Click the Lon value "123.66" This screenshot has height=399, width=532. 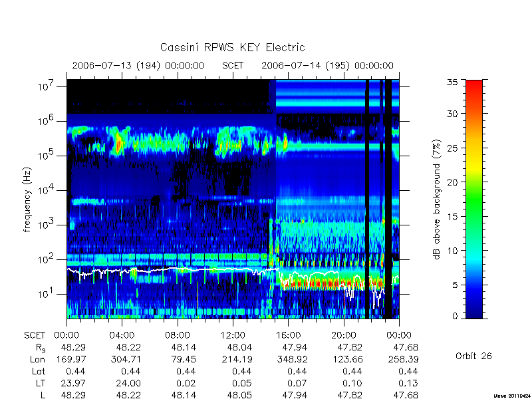coord(348,359)
